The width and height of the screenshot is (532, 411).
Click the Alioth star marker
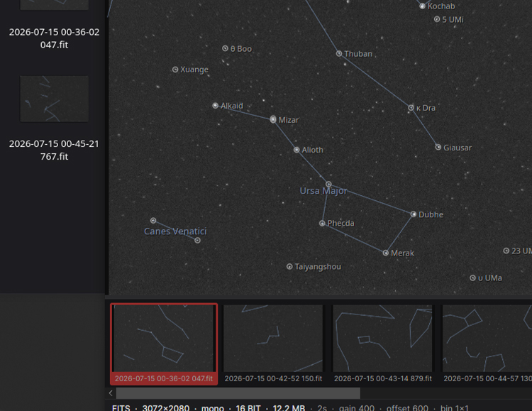click(297, 150)
